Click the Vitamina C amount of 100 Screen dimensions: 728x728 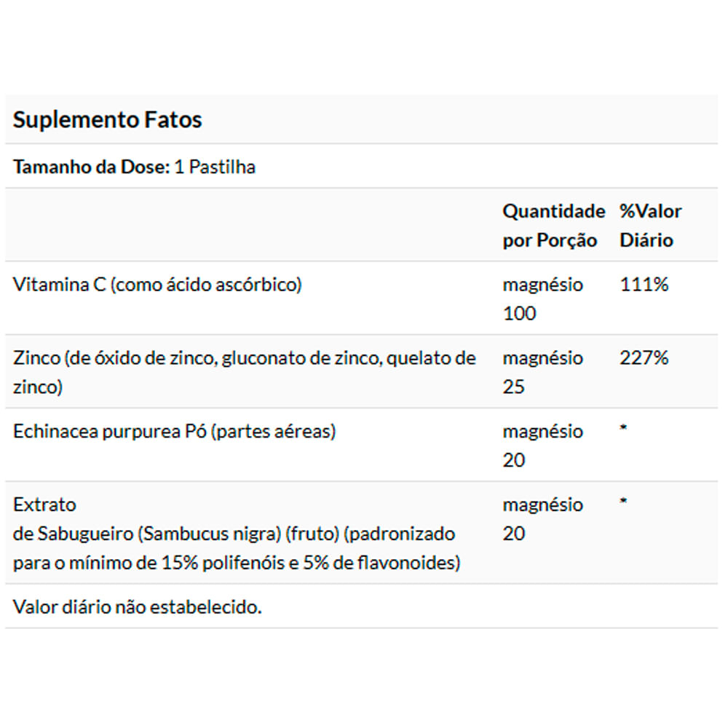[x=519, y=314]
